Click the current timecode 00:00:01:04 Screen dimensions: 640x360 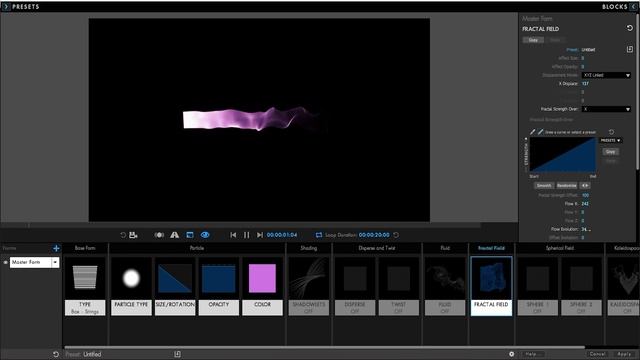click(x=282, y=235)
